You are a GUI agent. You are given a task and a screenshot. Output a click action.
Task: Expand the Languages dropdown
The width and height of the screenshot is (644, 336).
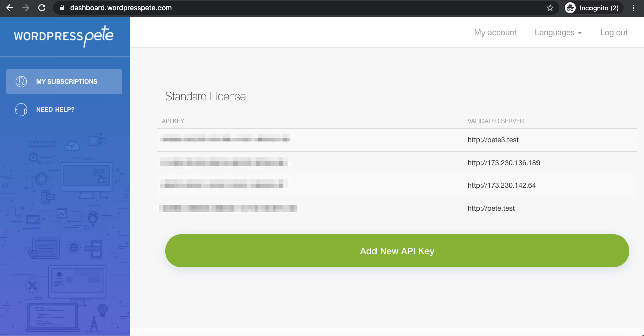pyautogui.click(x=558, y=33)
